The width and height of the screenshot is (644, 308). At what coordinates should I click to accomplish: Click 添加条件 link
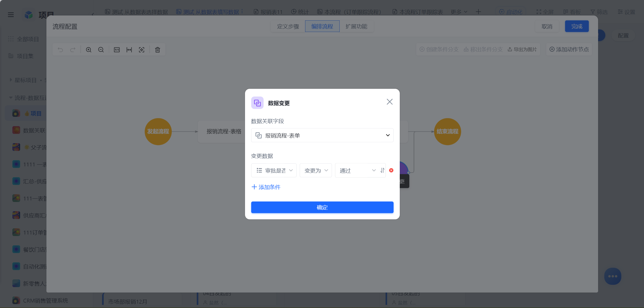tap(266, 187)
